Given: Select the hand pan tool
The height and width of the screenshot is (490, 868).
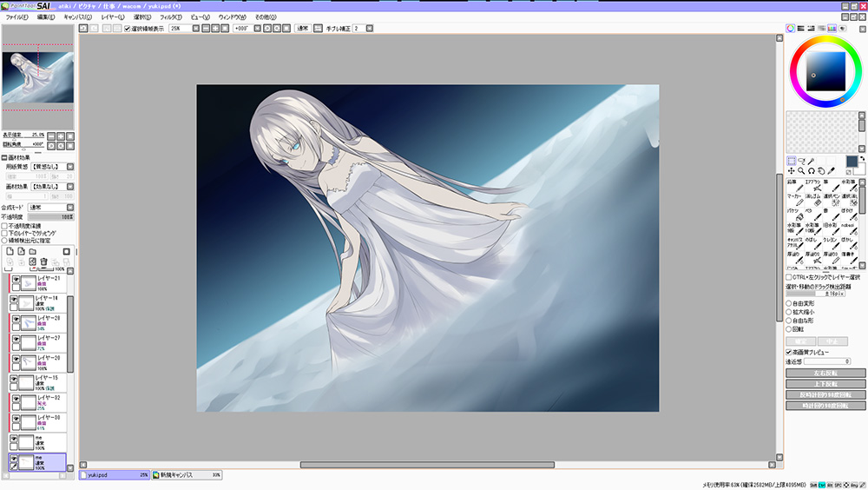Looking at the screenshot, I should coord(821,171).
